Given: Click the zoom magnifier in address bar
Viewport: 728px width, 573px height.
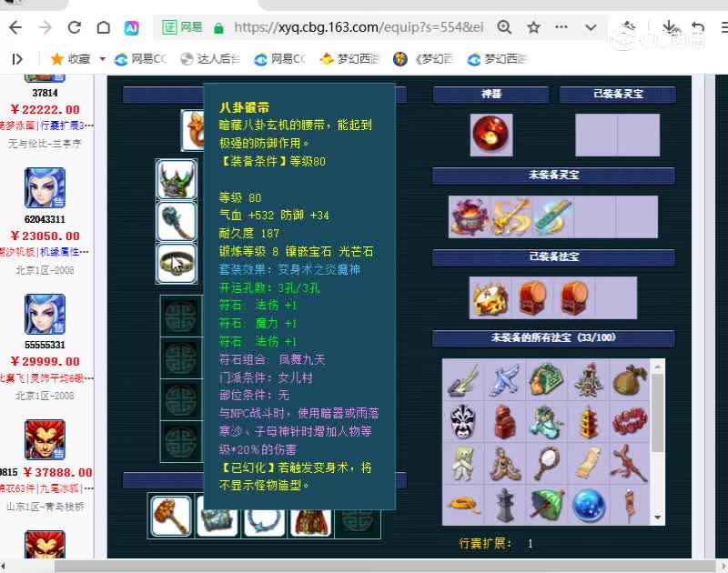Looking at the screenshot, I should (504, 27).
